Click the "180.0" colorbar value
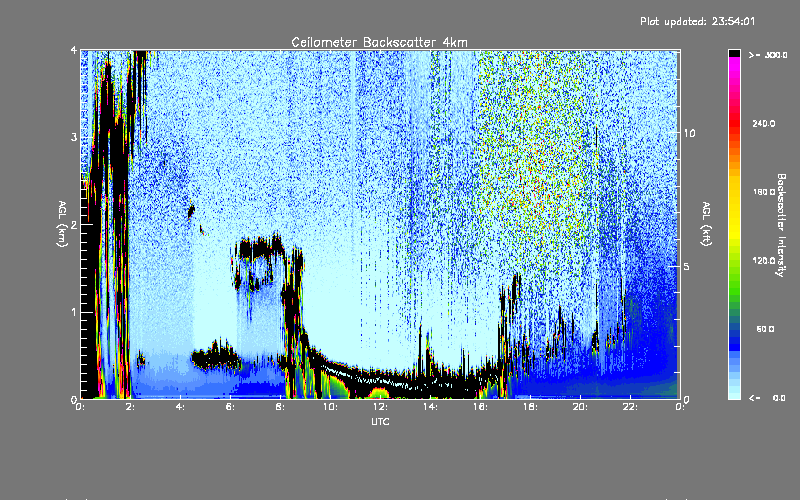Viewport: 800px width, 500px height. point(764,192)
